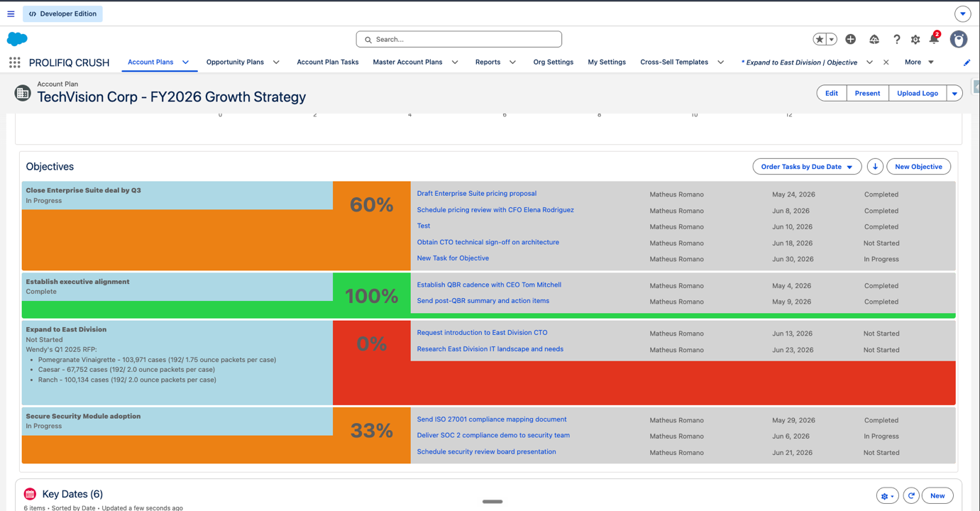Open Schedule security review board presentation task
The width and height of the screenshot is (980, 511).
point(486,452)
